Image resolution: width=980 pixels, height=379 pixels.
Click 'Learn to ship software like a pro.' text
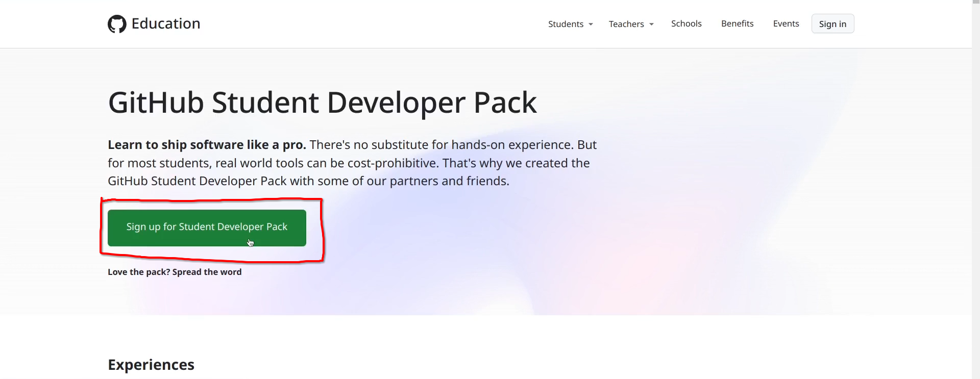point(207,145)
